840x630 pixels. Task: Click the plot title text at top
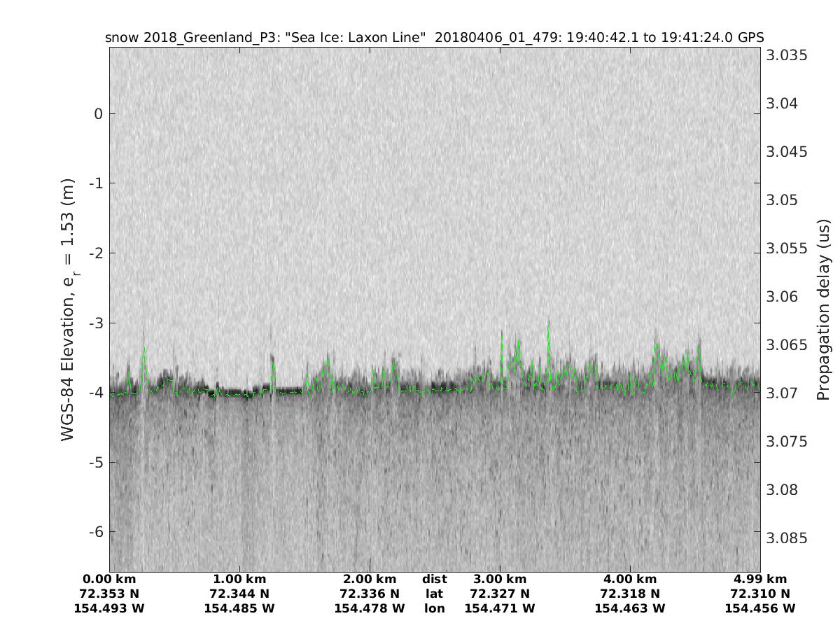[434, 37]
